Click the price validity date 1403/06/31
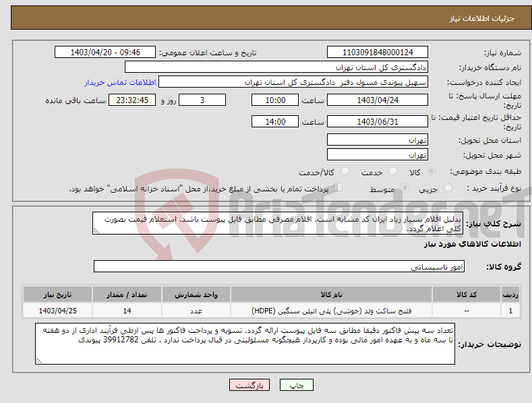 [x=378, y=121]
